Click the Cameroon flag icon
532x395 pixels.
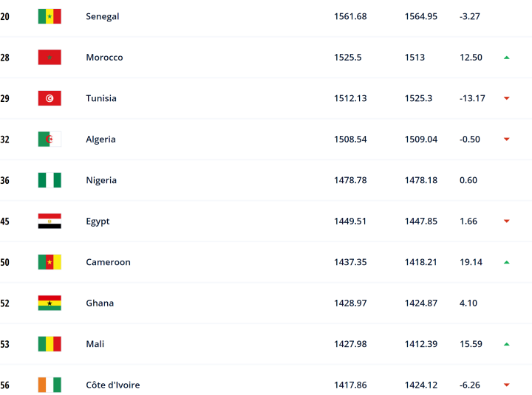(x=50, y=262)
